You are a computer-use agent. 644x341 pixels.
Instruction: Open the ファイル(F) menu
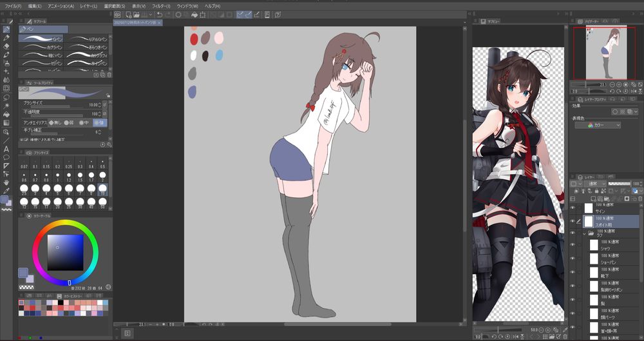[x=13, y=6]
